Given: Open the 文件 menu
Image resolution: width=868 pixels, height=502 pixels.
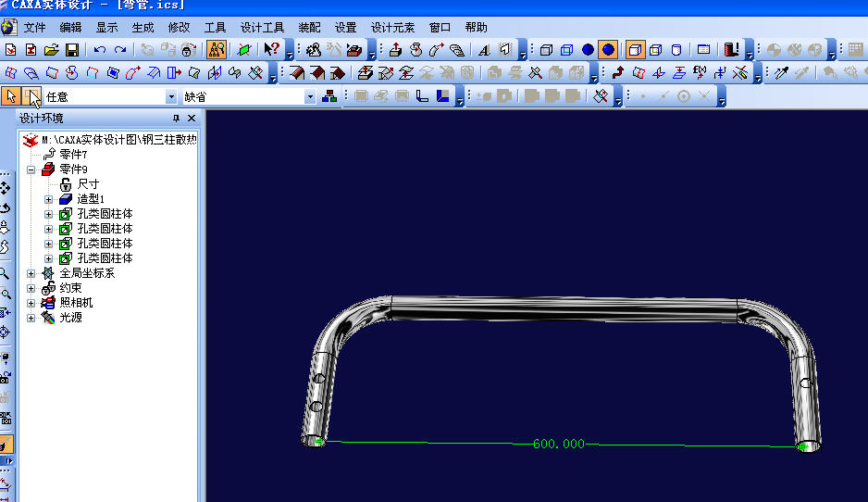Looking at the screenshot, I should click(x=34, y=28).
